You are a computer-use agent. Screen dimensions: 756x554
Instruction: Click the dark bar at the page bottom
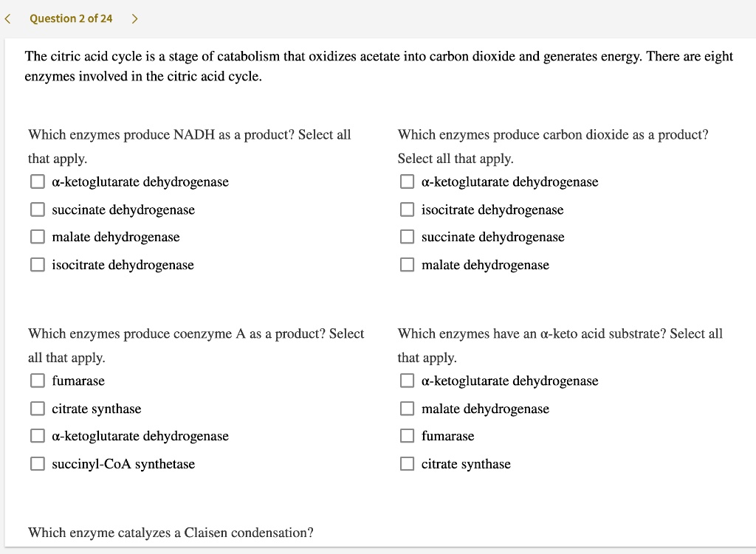[378, 550]
